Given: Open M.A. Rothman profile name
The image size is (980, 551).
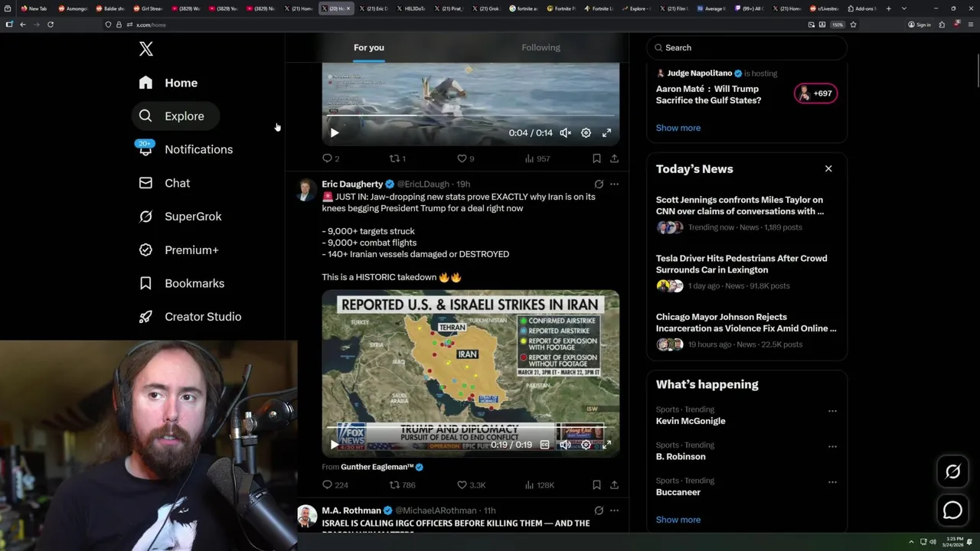Looking at the screenshot, I should pyautogui.click(x=351, y=510).
